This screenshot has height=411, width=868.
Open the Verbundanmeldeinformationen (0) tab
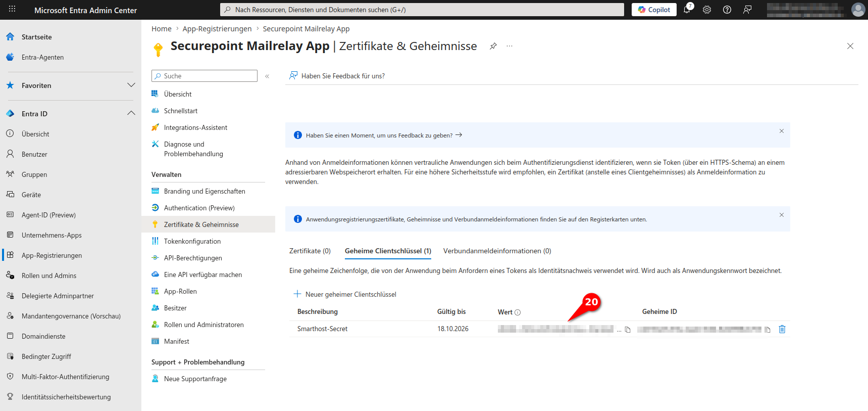point(497,251)
